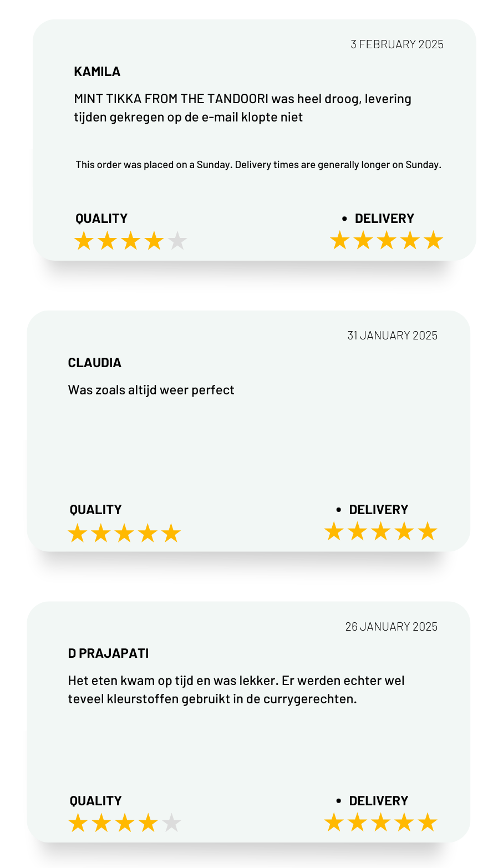This screenshot has height=868, width=488.
Task: Click the fifth grey quality star in Kamila's review
Action: pyautogui.click(x=177, y=241)
